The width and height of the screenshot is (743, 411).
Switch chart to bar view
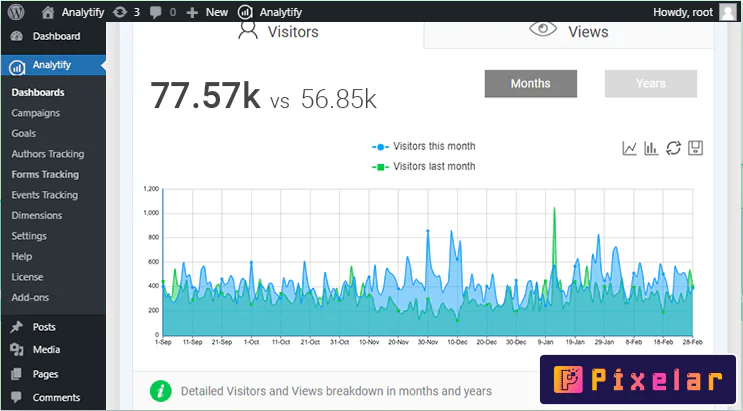[x=651, y=148]
